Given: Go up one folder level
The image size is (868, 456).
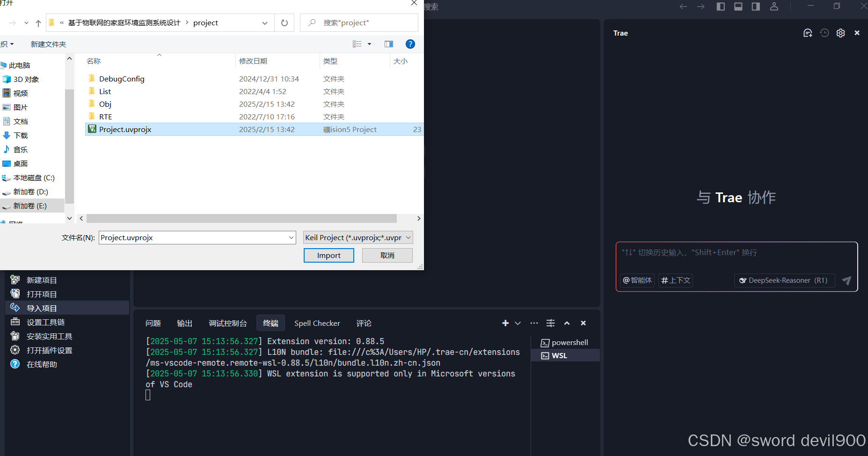Looking at the screenshot, I should [x=38, y=23].
